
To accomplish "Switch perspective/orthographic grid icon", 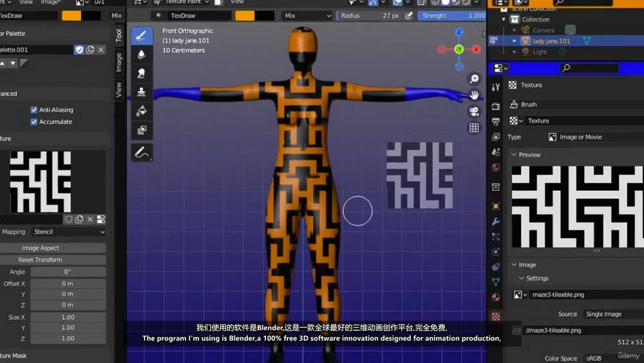I will click(474, 128).
